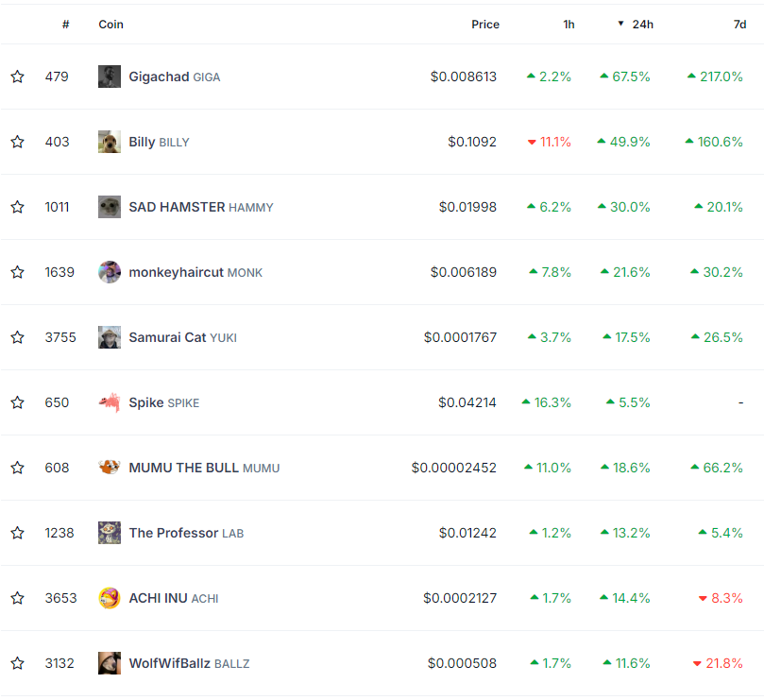764x700 pixels.
Task: Star the WolfWifBallz row
Action: tap(17, 663)
